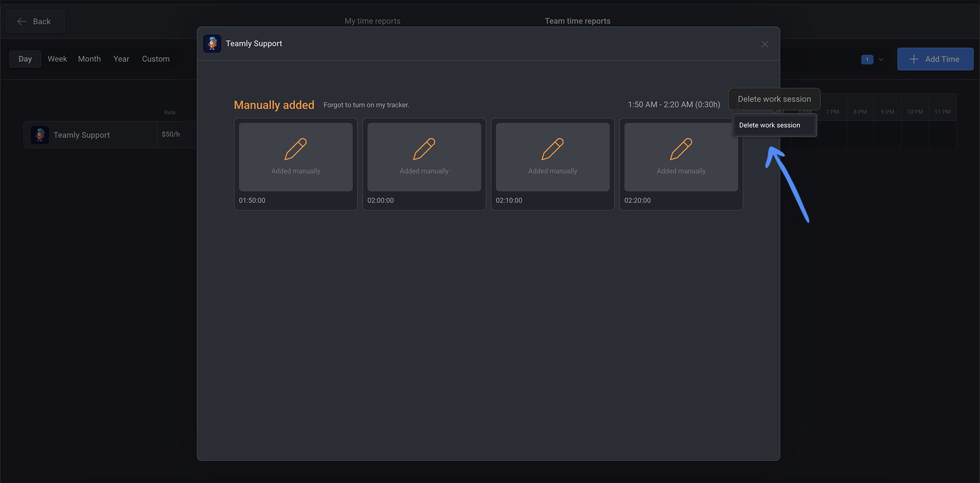Viewport: 980px width, 483px height.
Task: Select the Month view
Action: pyautogui.click(x=90, y=59)
